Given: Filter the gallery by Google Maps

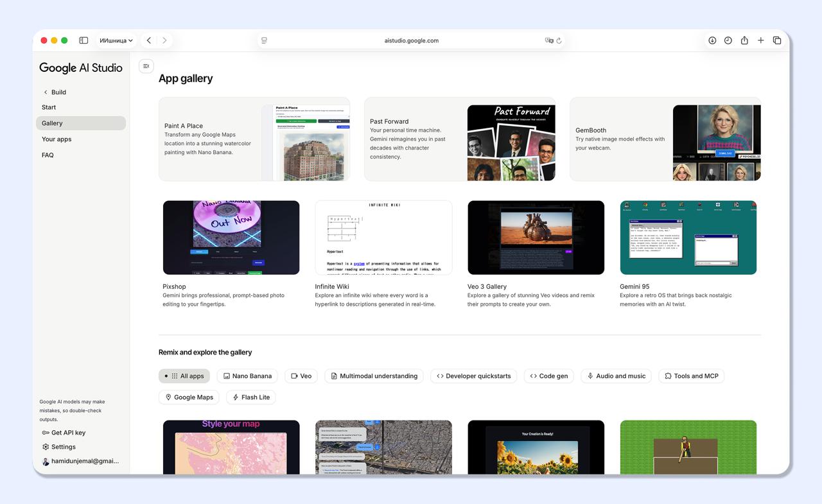Looking at the screenshot, I should pos(189,397).
